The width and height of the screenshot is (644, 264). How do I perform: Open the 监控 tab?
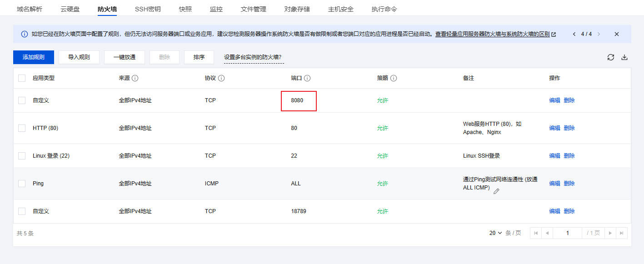click(x=216, y=9)
